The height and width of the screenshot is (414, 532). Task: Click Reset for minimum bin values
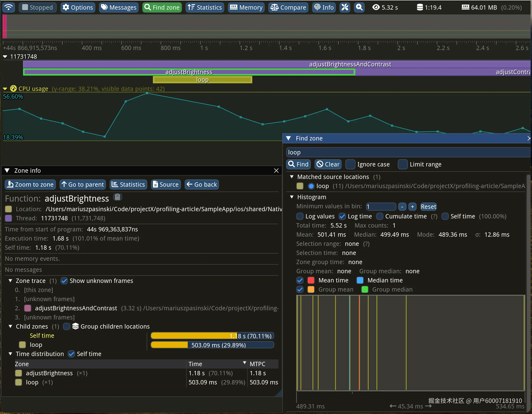coord(428,207)
